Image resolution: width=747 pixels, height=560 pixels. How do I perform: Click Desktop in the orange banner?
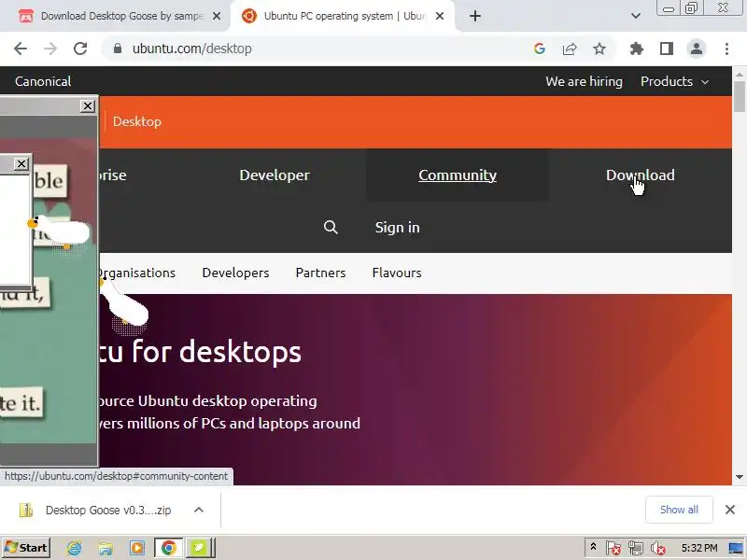pos(137,121)
